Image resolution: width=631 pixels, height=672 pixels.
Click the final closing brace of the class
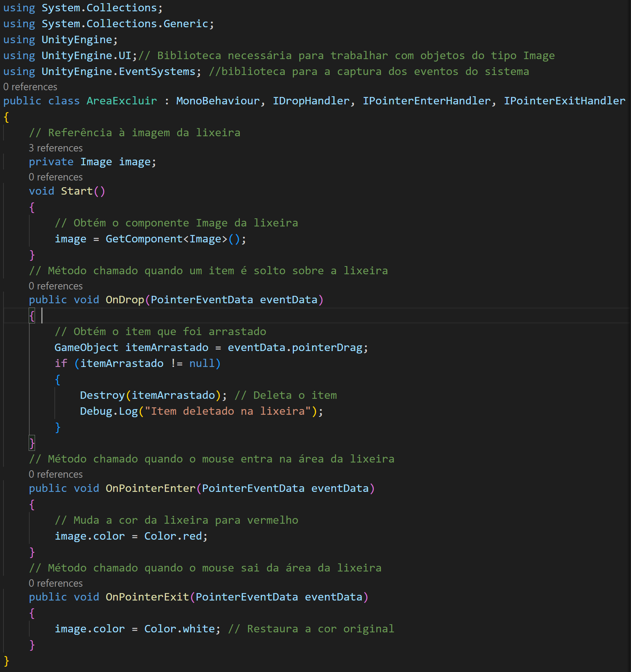pyautogui.click(x=6, y=661)
